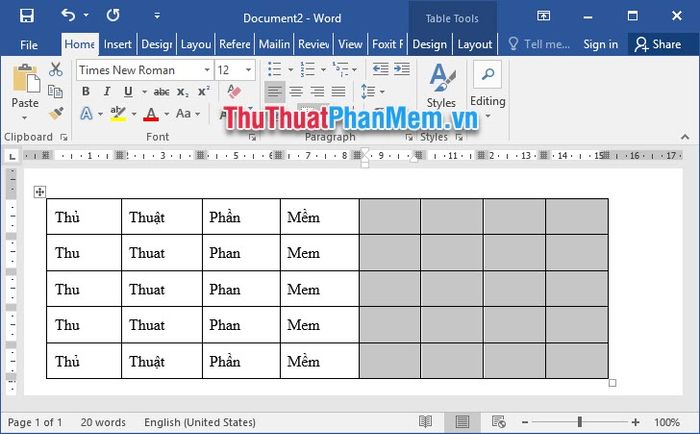Open the Styles gallery button
This screenshot has height=434, width=700.
(x=441, y=85)
